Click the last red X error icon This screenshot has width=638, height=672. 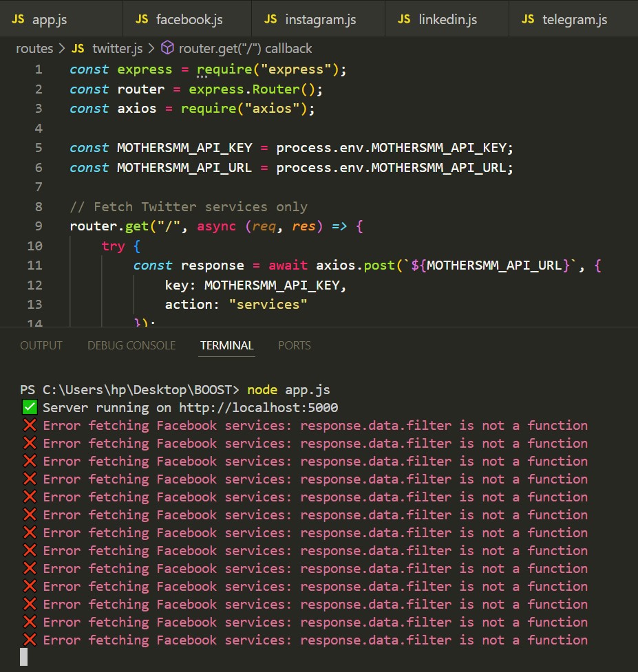coord(30,640)
